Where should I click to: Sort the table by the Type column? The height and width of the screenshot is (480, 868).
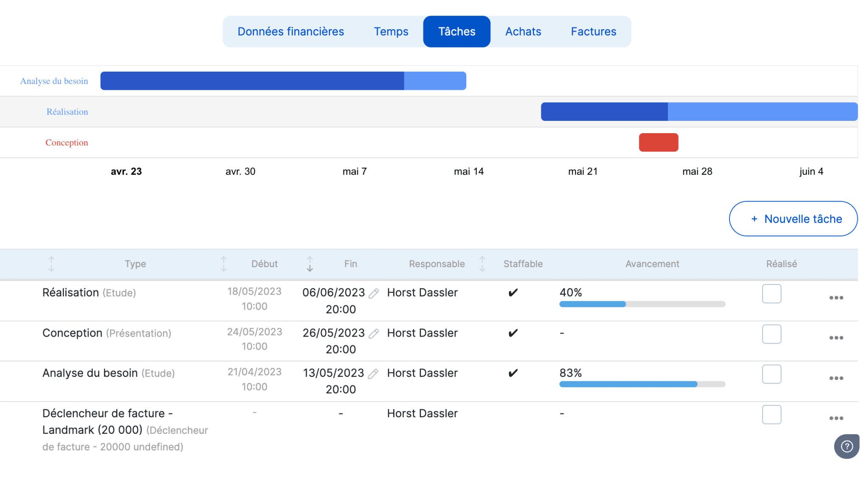[x=51, y=264]
